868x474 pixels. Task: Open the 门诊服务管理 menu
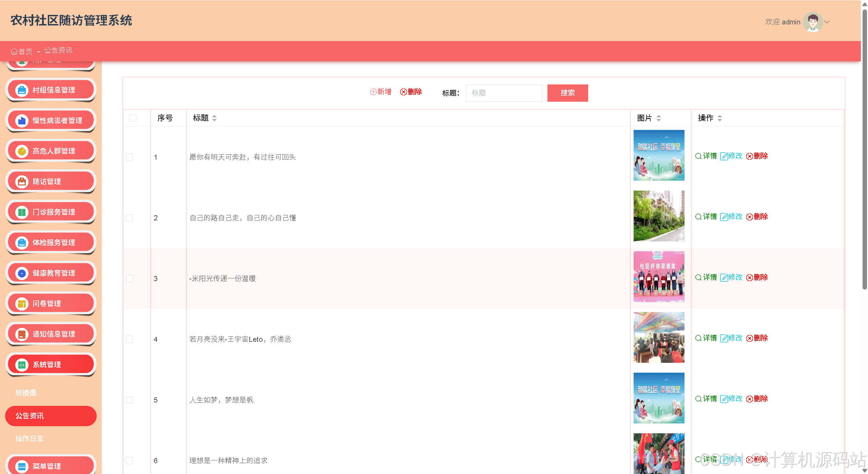[x=51, y=212]
